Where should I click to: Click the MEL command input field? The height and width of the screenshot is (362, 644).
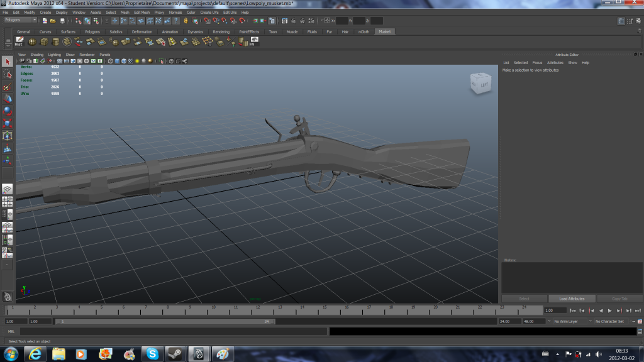coord(173,331)
